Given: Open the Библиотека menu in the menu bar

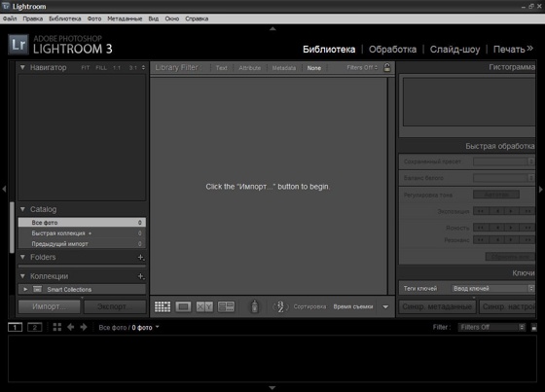Looking at the screenshot, I should 65,18.
